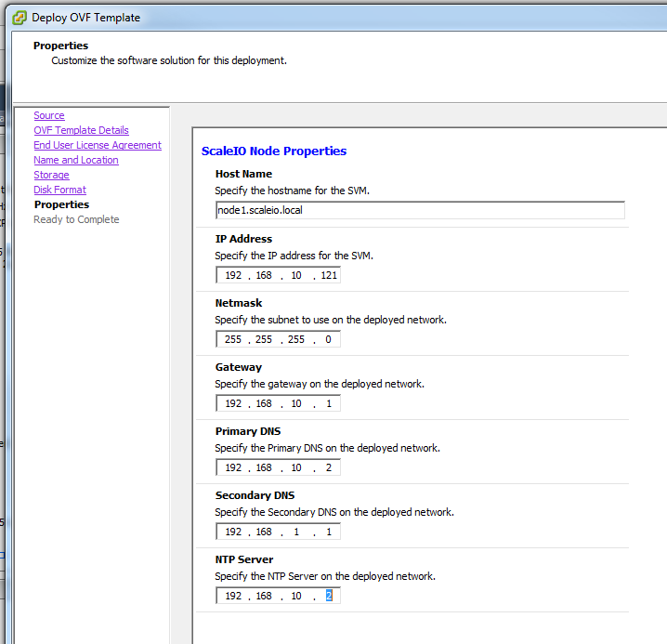The image size is (667, 644).
Task: Click second octet 168 of NTP Server
Action: point(264,596)
